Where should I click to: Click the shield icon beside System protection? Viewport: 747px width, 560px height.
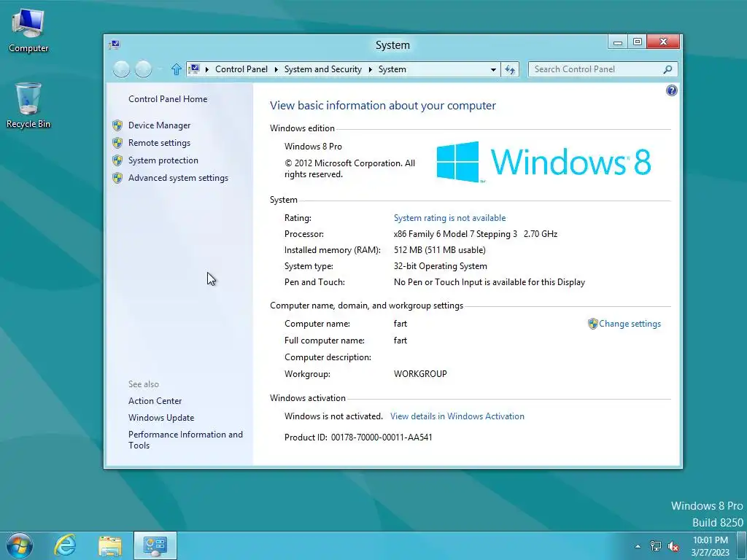pos(117,160)
